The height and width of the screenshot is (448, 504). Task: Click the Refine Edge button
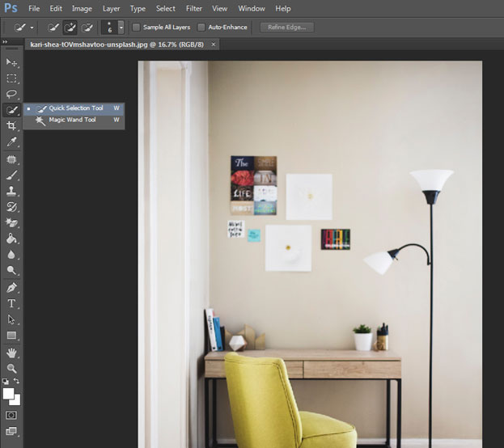click(287, 27)
